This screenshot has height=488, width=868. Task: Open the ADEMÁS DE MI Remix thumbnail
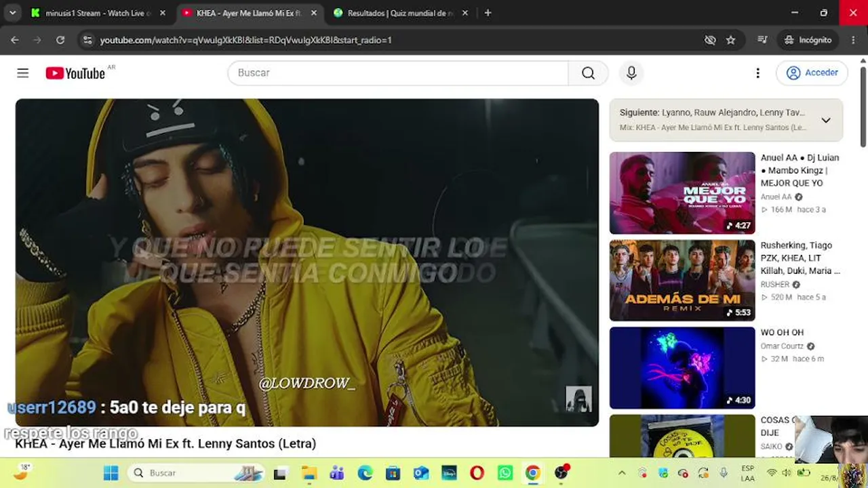[x=682, y=281]
